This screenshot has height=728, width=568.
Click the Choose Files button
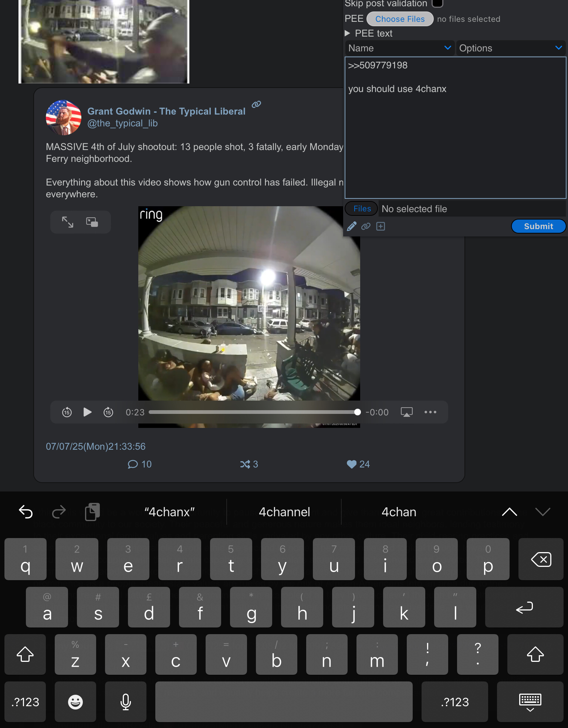click(400, 19)
